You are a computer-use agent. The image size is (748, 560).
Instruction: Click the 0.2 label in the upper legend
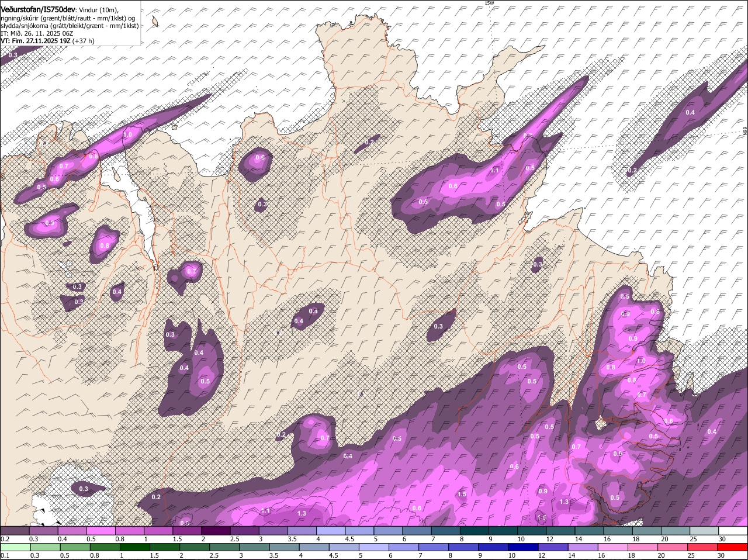point(5,539)
